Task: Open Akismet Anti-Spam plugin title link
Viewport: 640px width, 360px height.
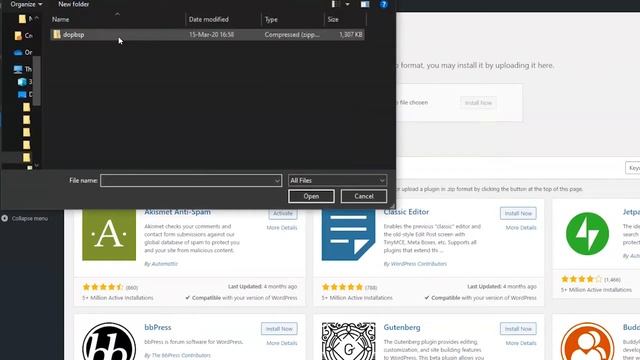Action: [x=178, y=212]
